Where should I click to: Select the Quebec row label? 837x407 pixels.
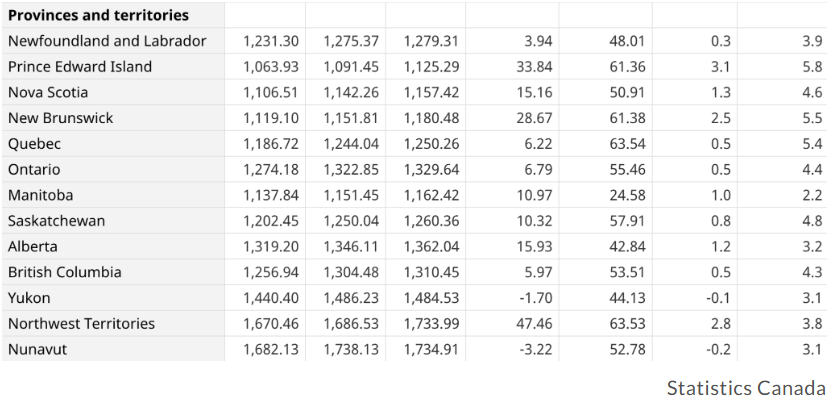click(113, 144)
